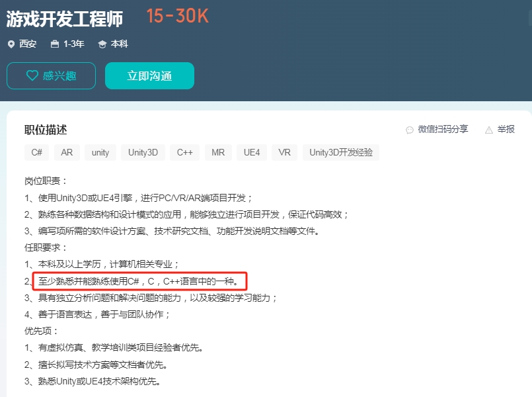Select the lowercase unity tag
This screenshot has width=532, height=397.
click(x=100, y=152)
